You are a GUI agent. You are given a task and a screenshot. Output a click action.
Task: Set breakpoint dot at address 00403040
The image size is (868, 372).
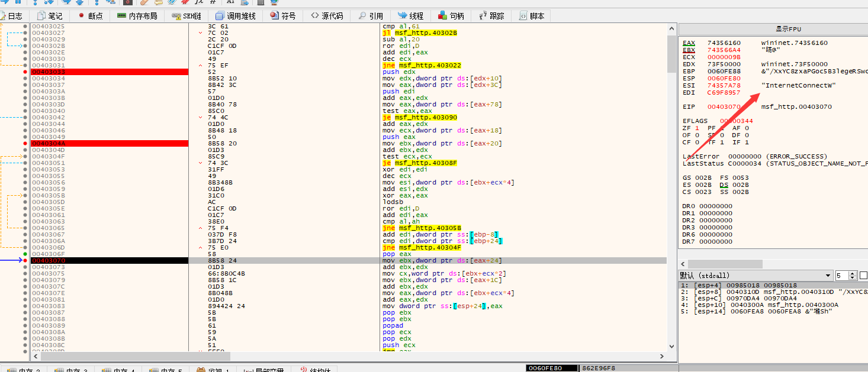(25, 111)
